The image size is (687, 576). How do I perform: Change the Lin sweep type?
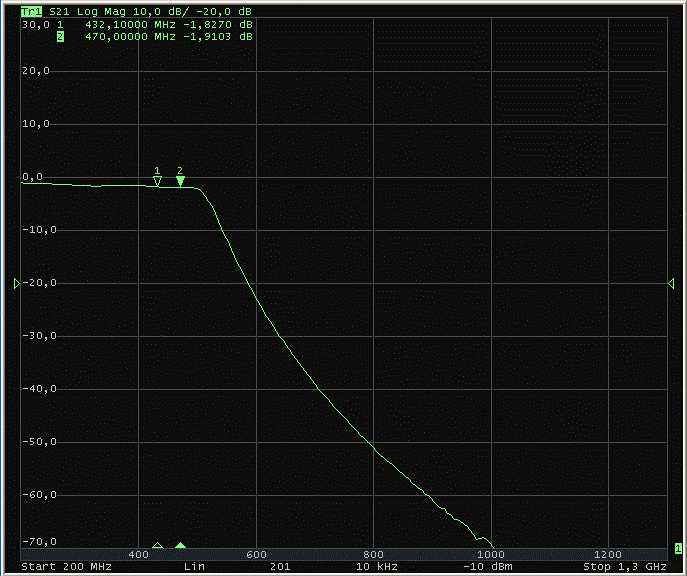[x=194, y=567]
